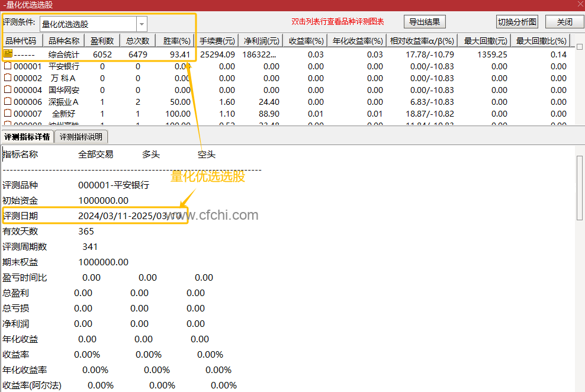Click the 全部交易 column heading
Screen dimensions: 585x392
pos(96,155)
